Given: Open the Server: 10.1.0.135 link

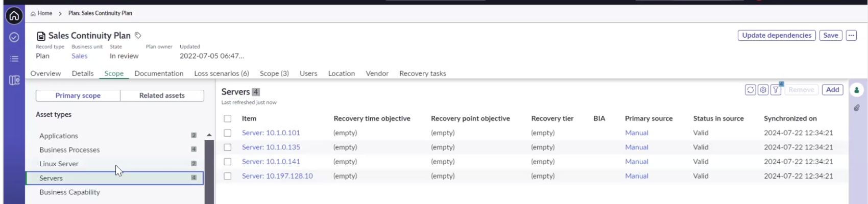Looking at the screenshot, I should coord(271,147).
